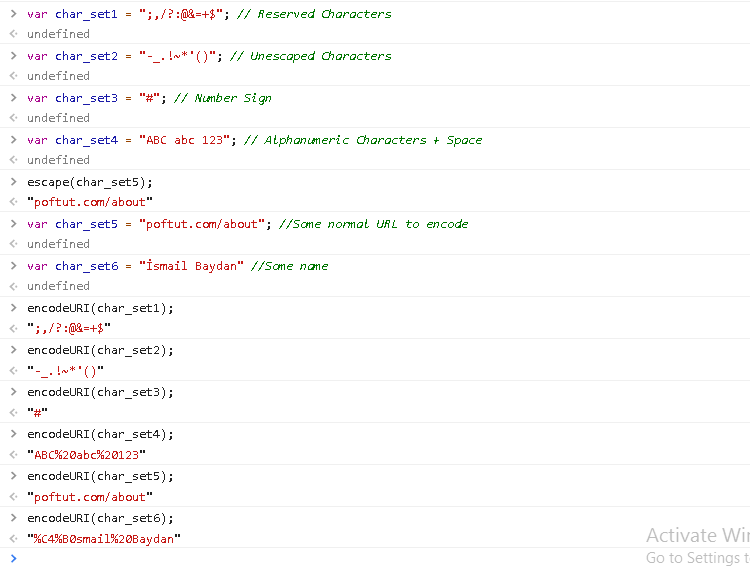The width and height of the screenshot is (750, 567).
Task: Click input chevron beside var char_set4
Action: tap(13, 140)
